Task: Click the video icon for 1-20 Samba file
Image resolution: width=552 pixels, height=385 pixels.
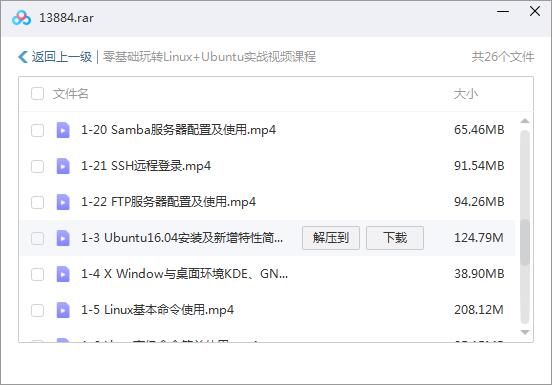Action: pyautogui.click(x=63, y=130)
